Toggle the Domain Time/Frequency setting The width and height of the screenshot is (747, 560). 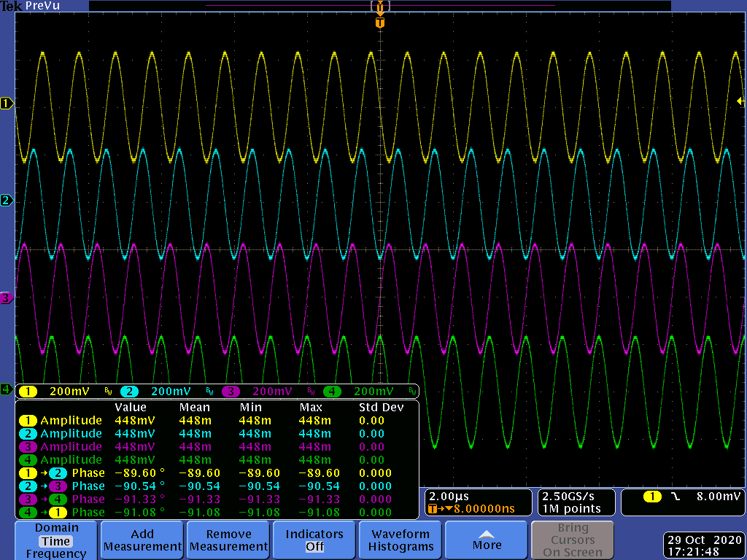56,540
